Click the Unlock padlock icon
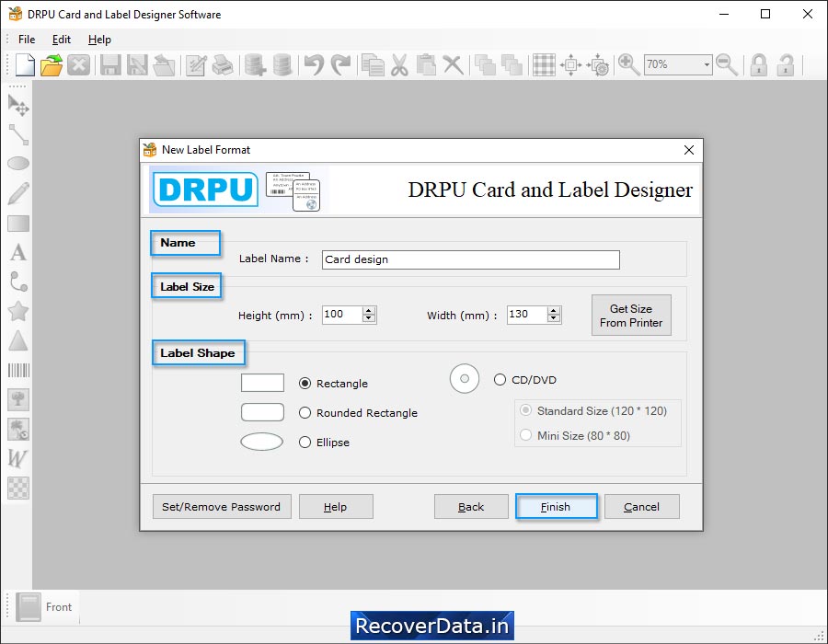Viewport: 828px width, 644px height. pos(786,65)
